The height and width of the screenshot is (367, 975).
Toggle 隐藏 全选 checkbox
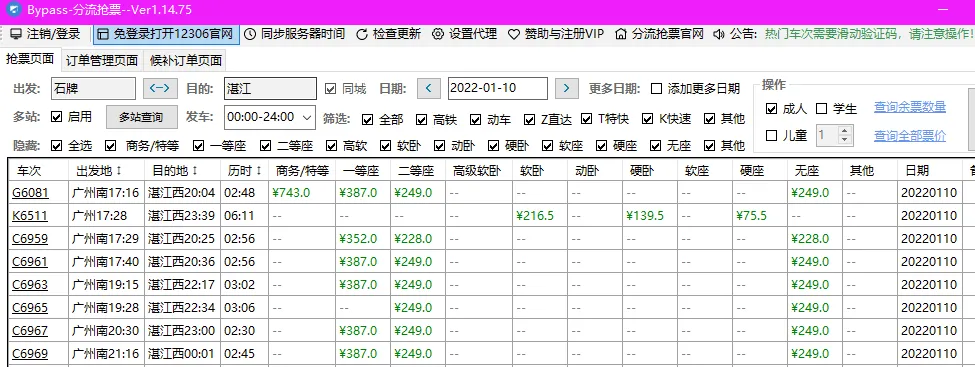[57, 146]
